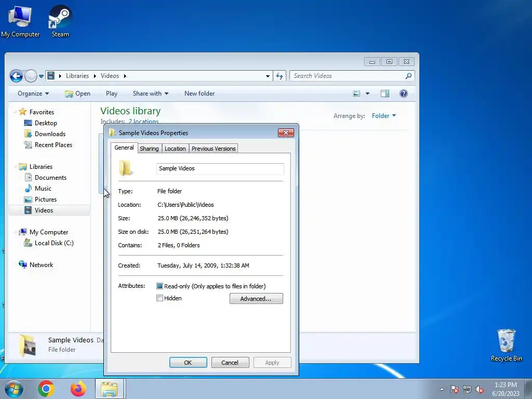The height and width of the screenshot is (399, 532).
Task: Click the taskbar clock and date
Action: (x=506, y=389)
